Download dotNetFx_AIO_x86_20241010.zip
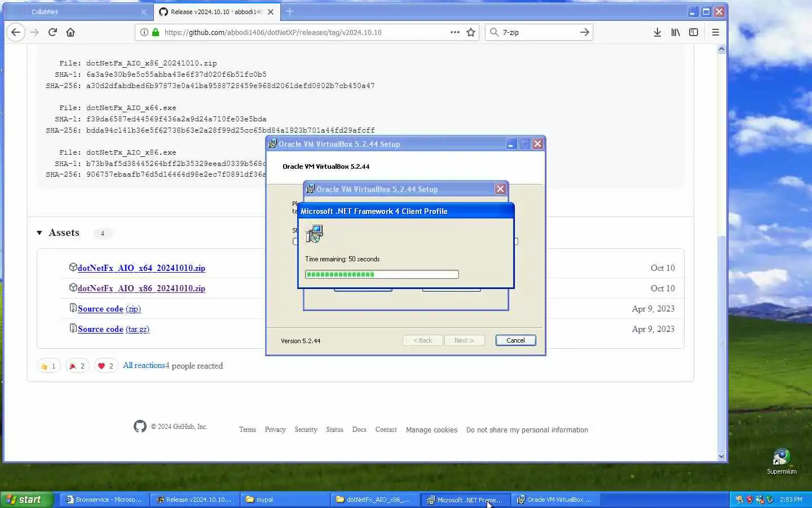 142,288
